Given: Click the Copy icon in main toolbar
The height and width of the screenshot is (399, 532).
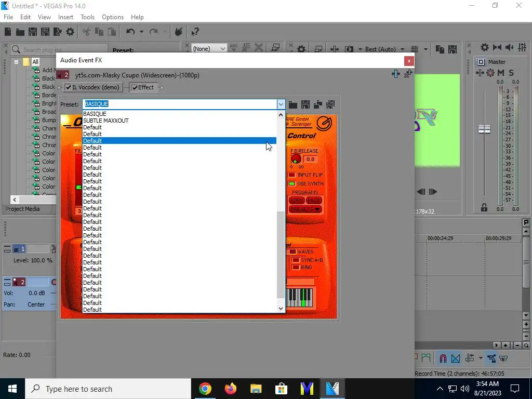Looking at the screenshot, I should coord(99,32).
